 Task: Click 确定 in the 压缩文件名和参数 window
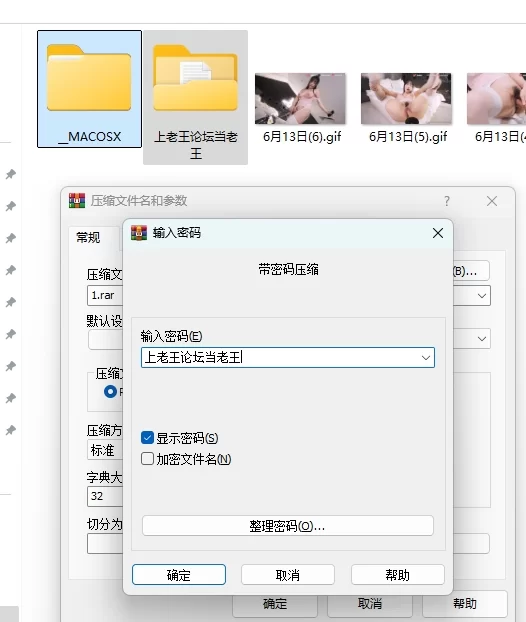[275, 606]
